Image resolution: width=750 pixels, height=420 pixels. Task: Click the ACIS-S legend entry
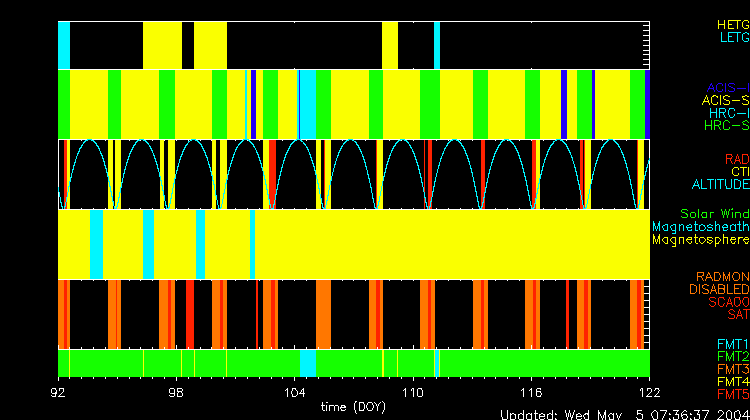tap(725, 100)
